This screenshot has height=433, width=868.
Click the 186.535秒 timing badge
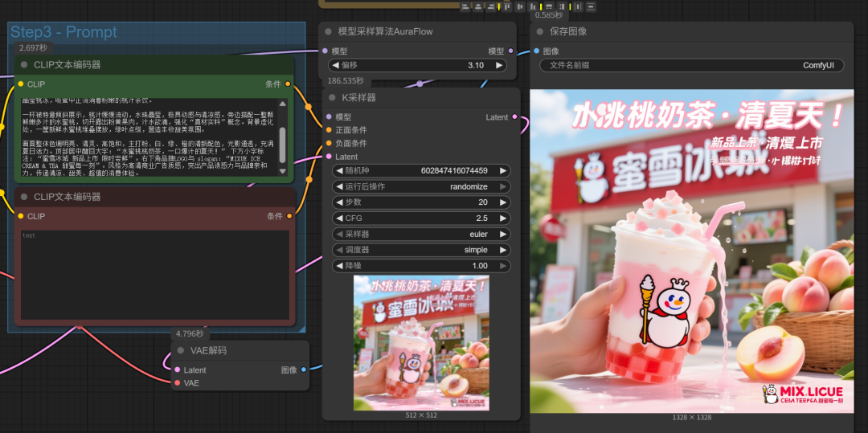pos(346,81)
